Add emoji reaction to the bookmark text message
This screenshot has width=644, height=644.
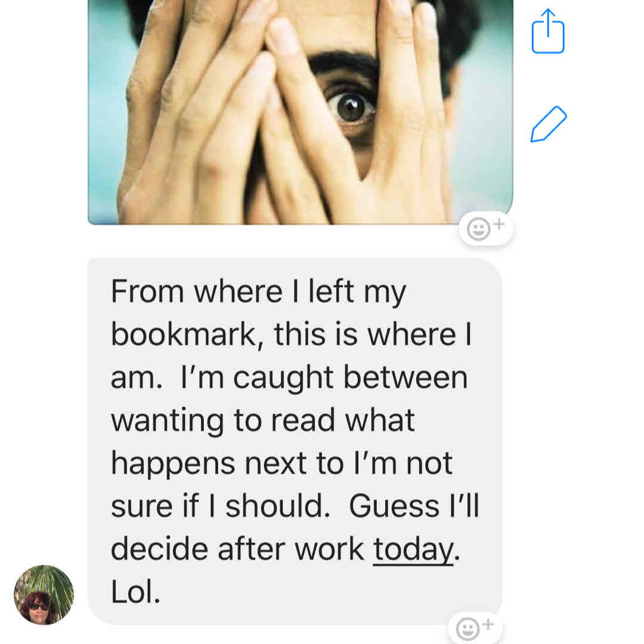[475, 628]
